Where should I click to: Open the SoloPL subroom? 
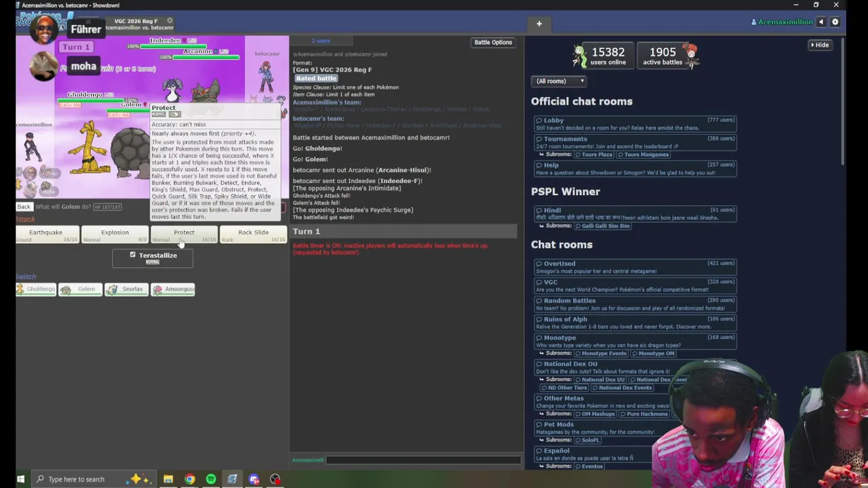tap(588, 441)
